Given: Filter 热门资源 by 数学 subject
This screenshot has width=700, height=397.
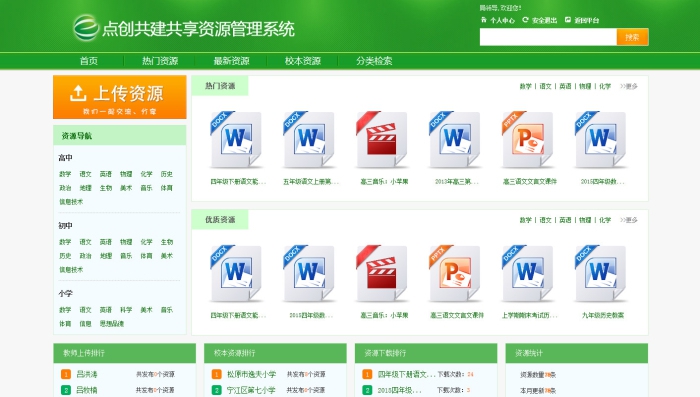Looking at the screenshot, I should 525,86.
